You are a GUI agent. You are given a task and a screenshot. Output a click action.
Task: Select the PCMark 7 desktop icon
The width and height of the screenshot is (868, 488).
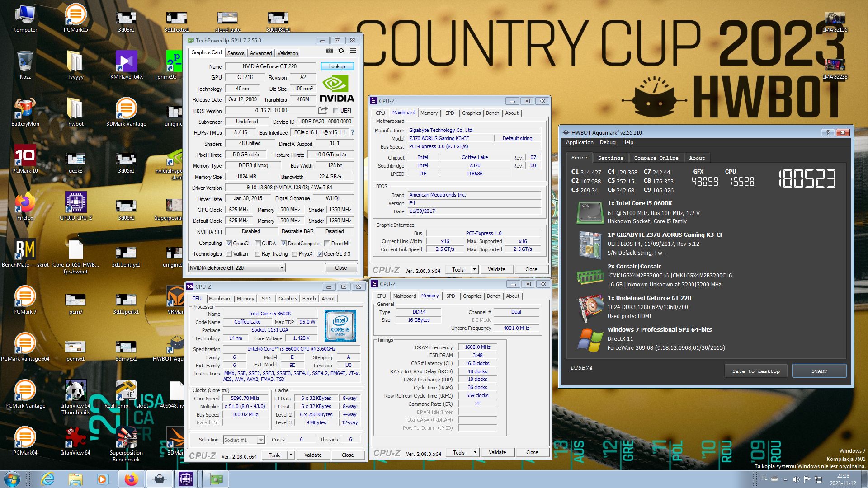[x=25, y=300]
